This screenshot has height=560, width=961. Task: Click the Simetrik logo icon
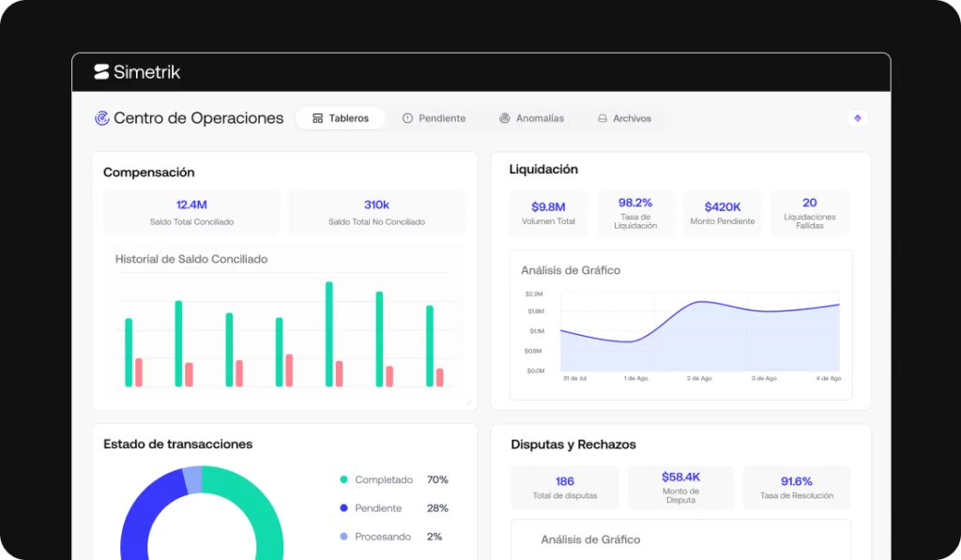[101, 71]
